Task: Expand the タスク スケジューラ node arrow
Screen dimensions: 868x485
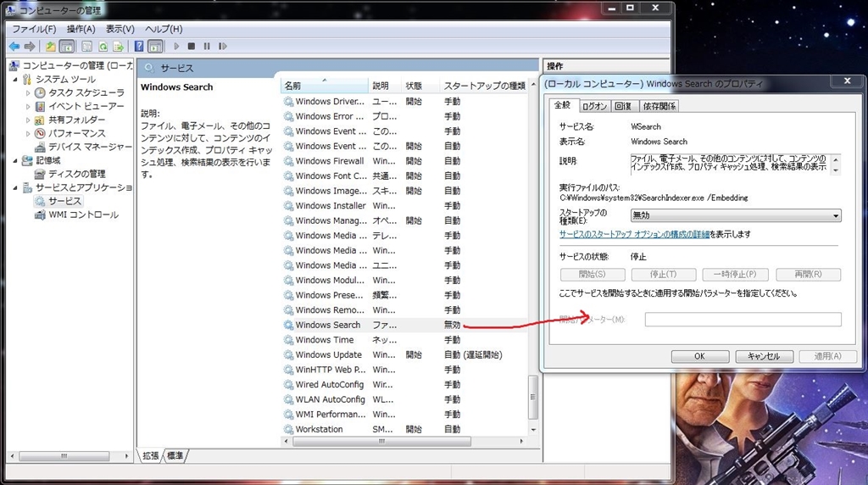Action: tap(28, 92)
